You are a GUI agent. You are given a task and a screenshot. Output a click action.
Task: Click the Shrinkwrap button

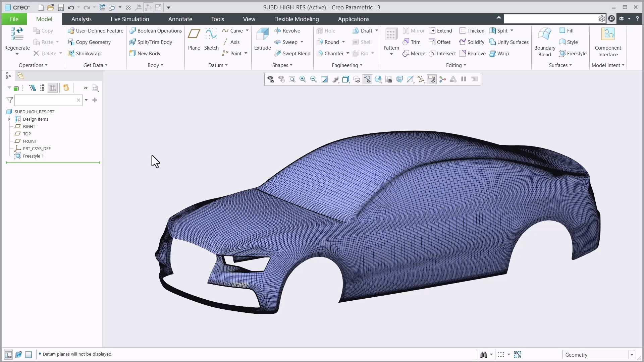click(84, 54)
